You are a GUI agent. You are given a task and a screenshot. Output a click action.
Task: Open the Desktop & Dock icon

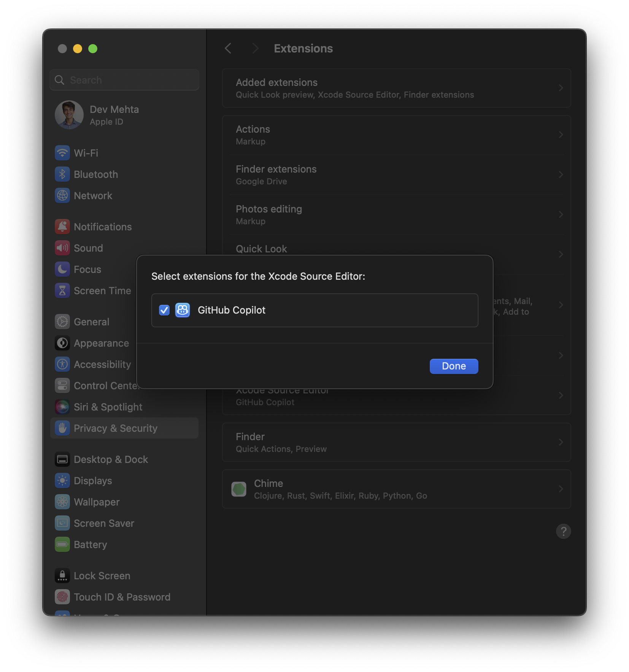62,459
